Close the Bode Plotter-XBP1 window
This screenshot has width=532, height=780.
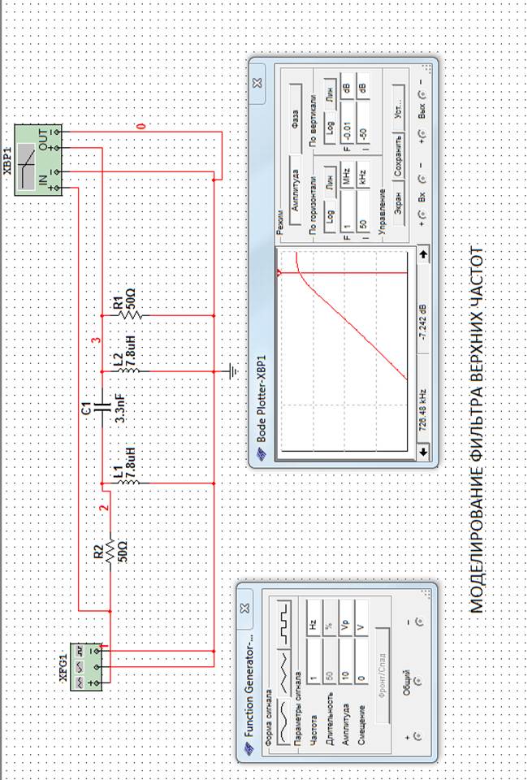[x=257, y=83]
